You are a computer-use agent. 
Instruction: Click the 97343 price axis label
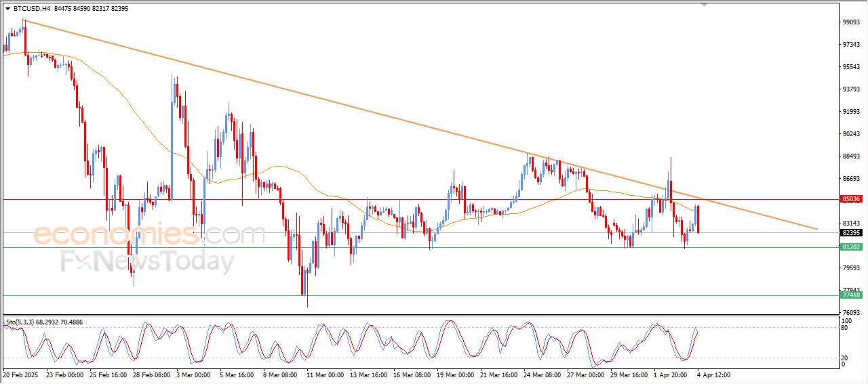click(x=851, y=44)
